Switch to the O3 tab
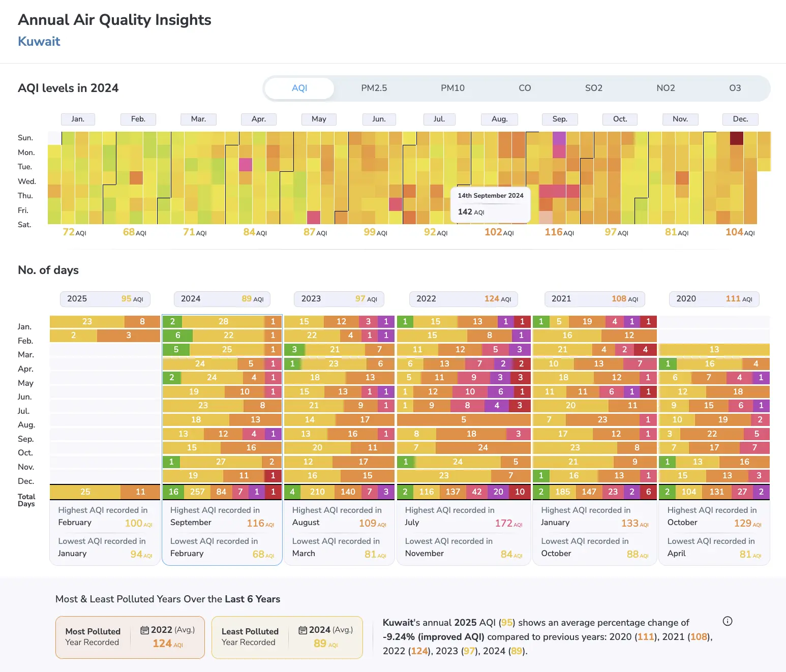The height and width of the screenshot is (672, 786). (x=735, y=88)
